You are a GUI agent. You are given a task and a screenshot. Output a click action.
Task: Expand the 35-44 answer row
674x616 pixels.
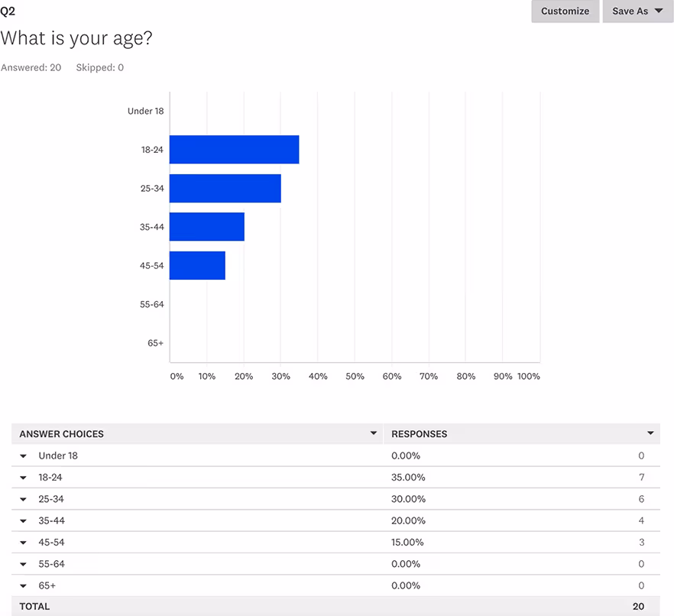pyautogui.click(x=22, y=520)
